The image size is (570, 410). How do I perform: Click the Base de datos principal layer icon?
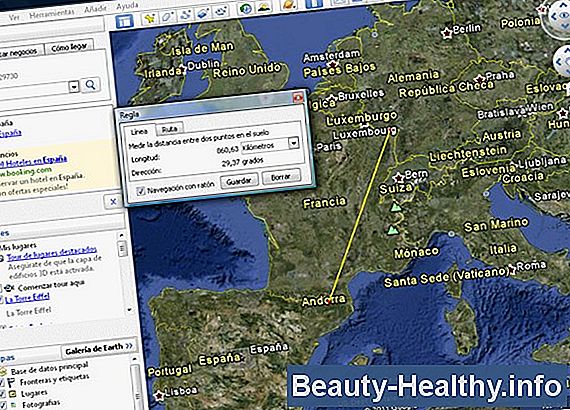3,372
